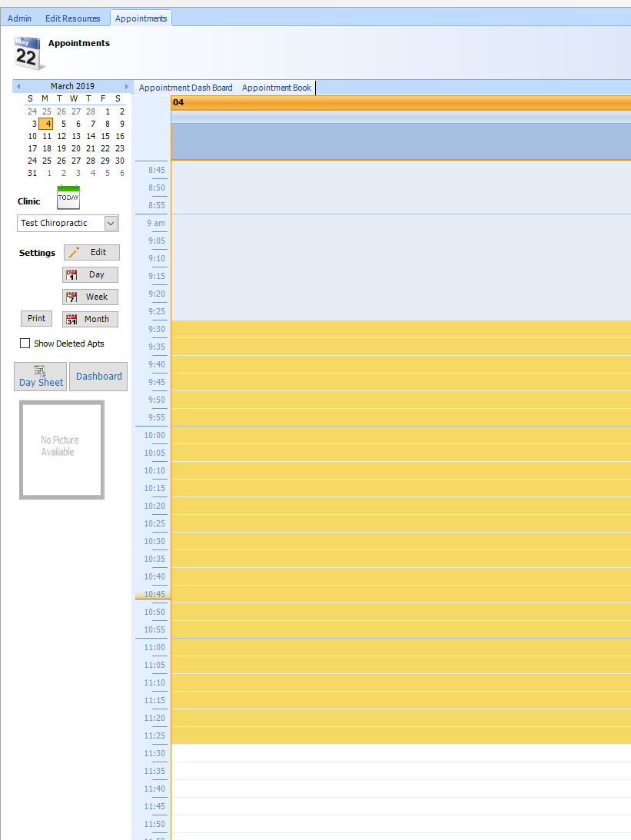Click the 10:45 current time marker

154,594
